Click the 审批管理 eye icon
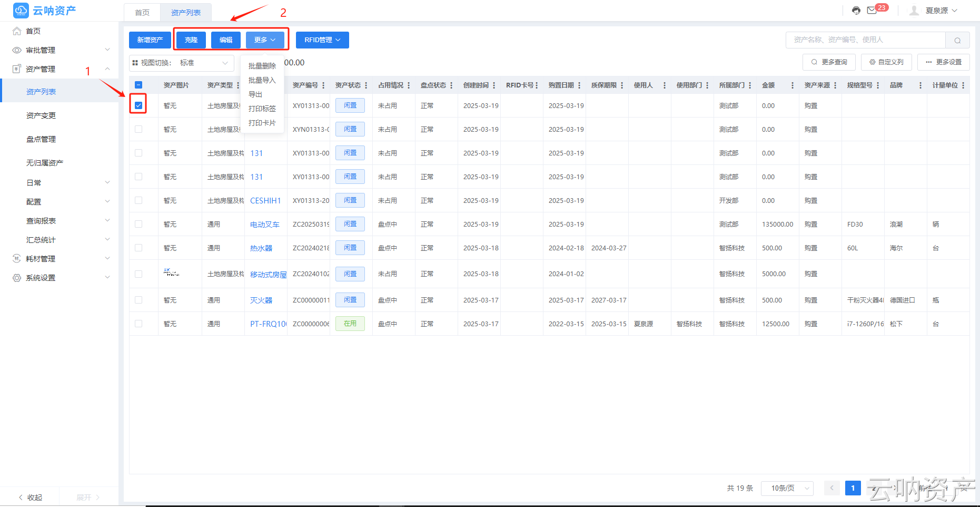This screenshot has width=980, height=507. coord(17,50)
